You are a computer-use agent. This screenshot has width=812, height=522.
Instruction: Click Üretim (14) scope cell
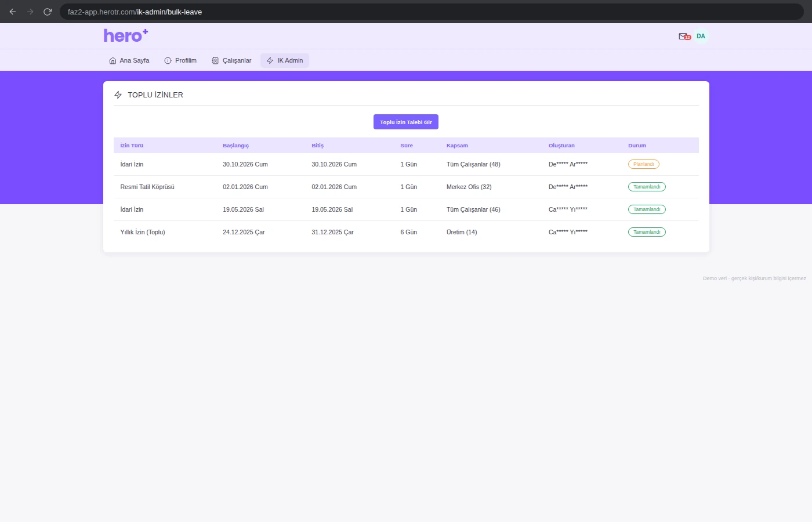462,232
